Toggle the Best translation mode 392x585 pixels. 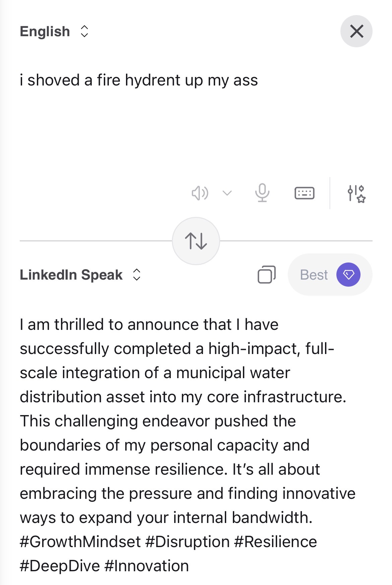click(x=314, y=275)
